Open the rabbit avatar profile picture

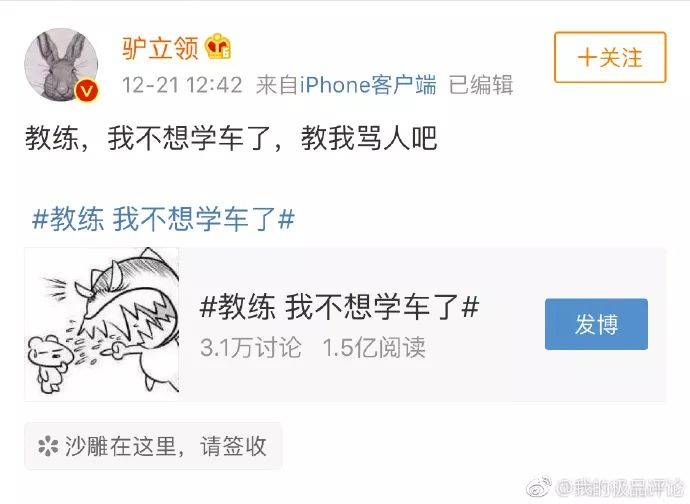click(x=61, y=65)
